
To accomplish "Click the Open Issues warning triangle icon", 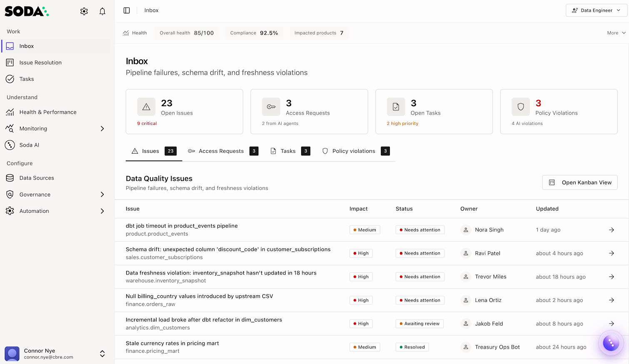I will click(146, 107).
